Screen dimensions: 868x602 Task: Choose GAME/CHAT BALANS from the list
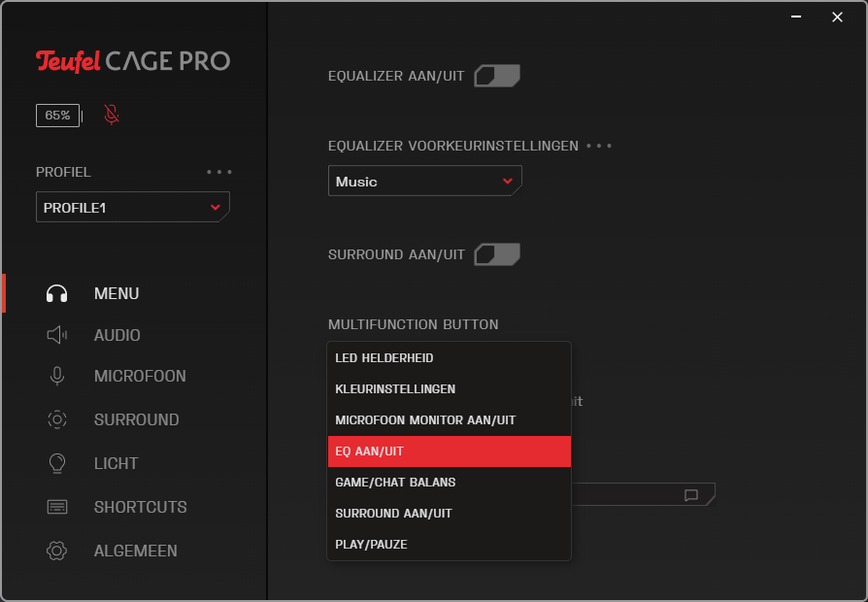point(449,483)
